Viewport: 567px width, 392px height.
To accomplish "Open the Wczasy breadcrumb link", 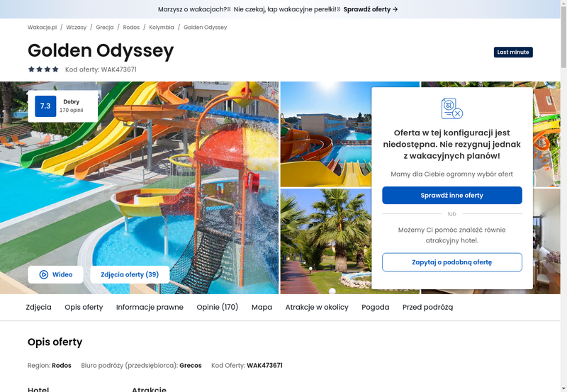I will pos(77,27).
